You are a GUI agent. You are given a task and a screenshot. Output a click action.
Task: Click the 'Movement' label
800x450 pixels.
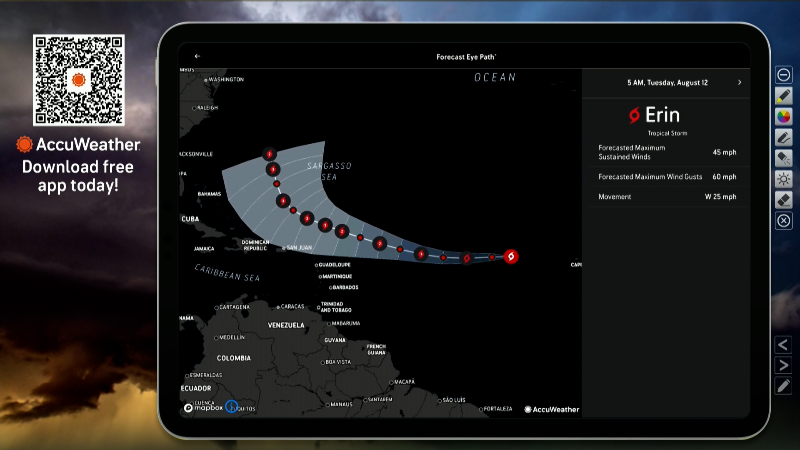[x=614, y=196]
